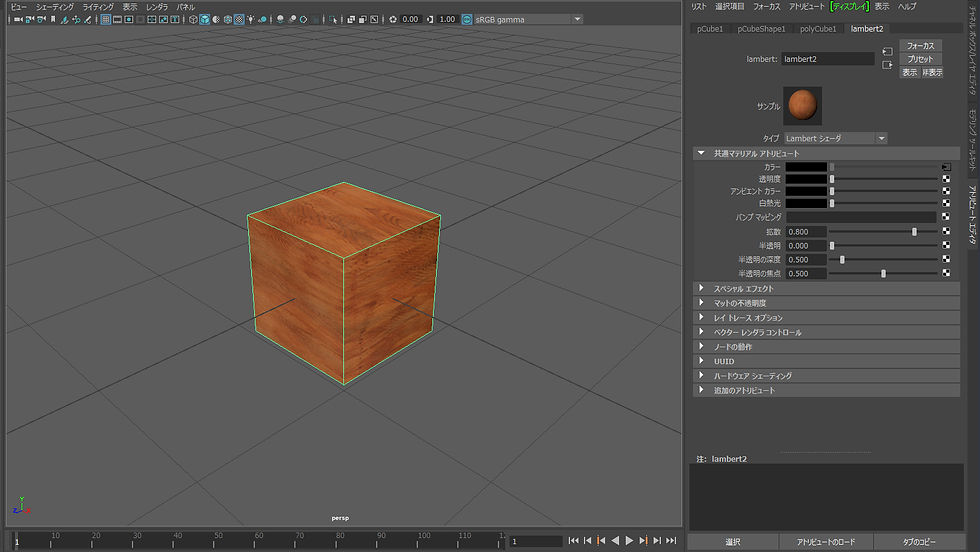Open the Lambert シェーダ type dropdown

(x=836, y=138)
